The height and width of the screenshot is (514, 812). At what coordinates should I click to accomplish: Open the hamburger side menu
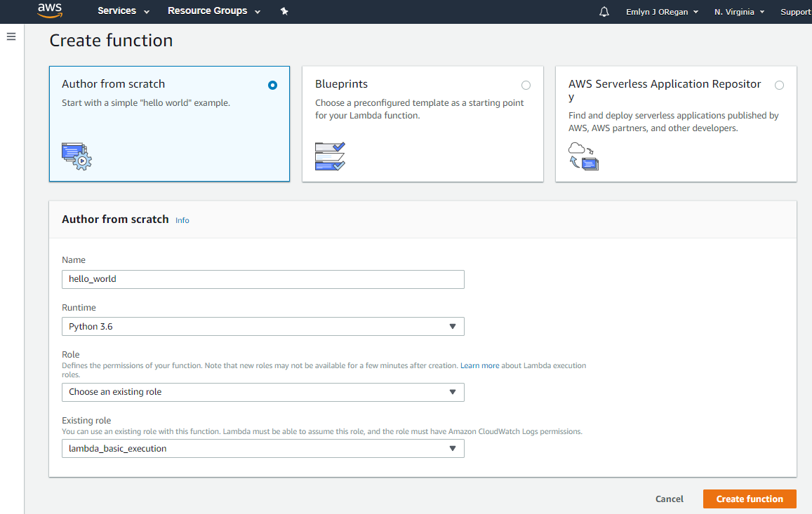tap(11, 36)
